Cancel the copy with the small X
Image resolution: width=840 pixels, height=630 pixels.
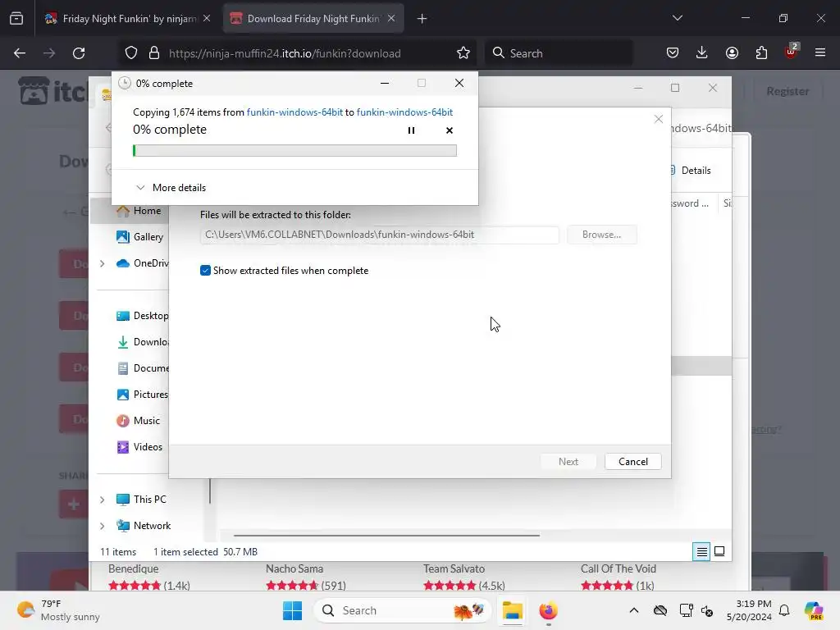tap(450, 130)
